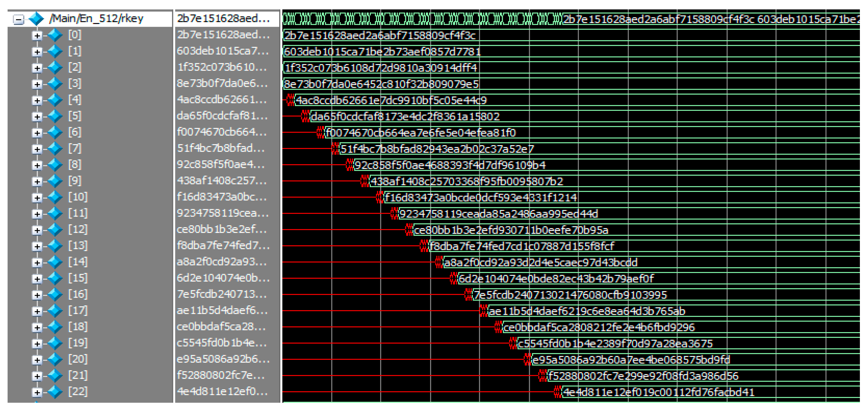Select the [5] signal name label
Viewport: 868px width, 409px height.
[75, 116]
